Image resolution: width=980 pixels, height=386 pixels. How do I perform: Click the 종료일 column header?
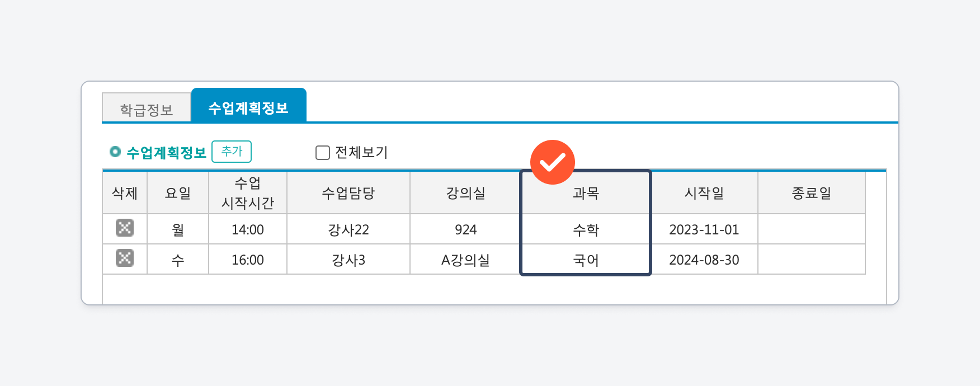[x=811, y=193]
